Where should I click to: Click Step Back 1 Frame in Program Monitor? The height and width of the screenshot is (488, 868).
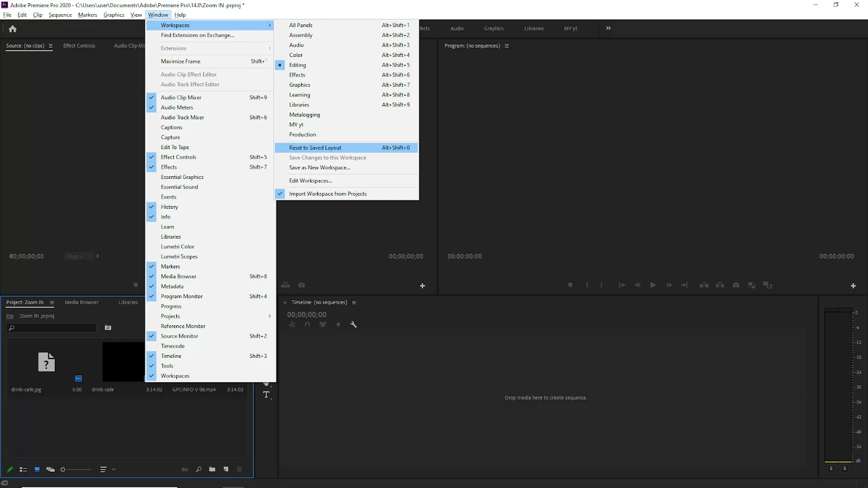(x=637, y=285)
